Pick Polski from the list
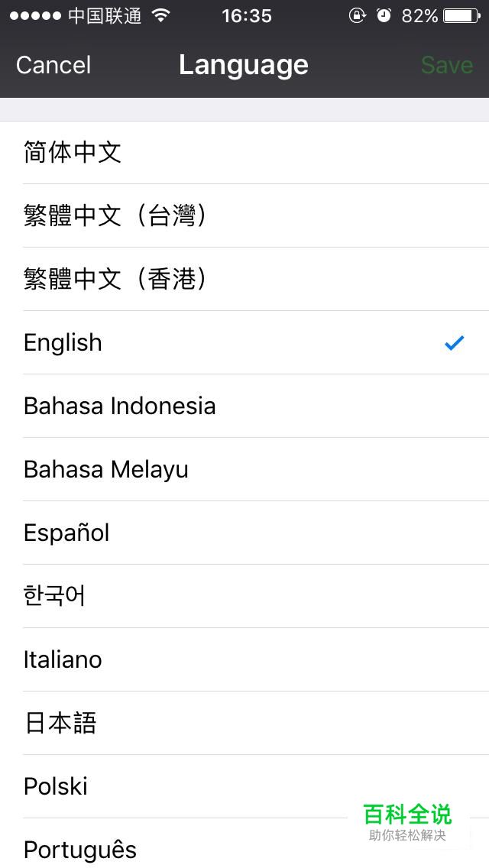Image resolution: width=489 pixels, height=868 pixels. (244, 786)
